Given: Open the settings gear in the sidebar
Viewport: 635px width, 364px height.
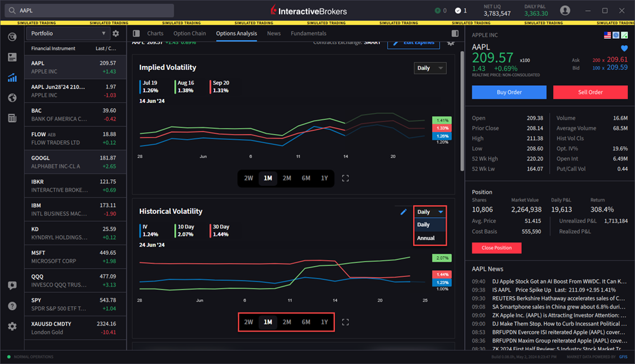Looking at the screenshot, I should [x=12, y=326].
